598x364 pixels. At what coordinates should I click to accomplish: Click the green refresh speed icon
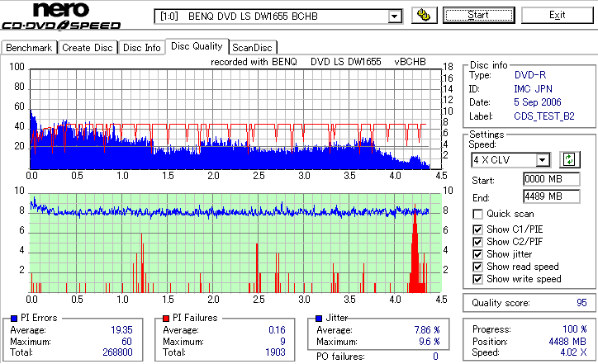[569, 159]
